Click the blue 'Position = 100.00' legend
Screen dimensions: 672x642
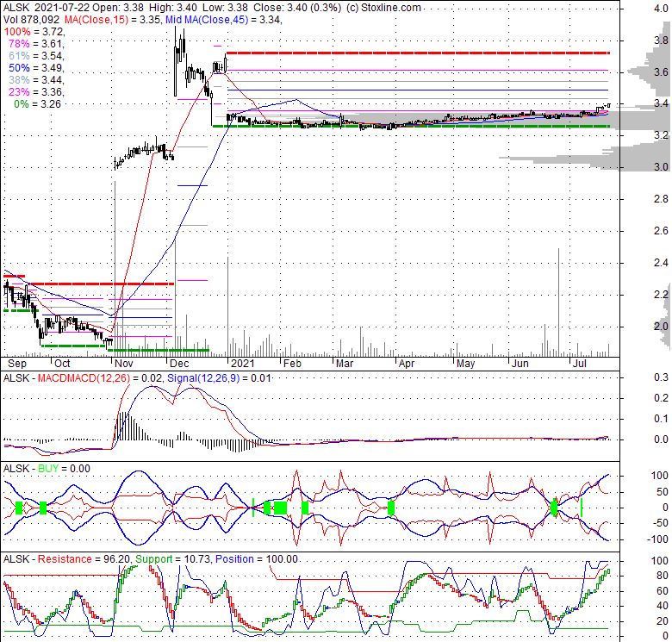click(x=256, y=559)
